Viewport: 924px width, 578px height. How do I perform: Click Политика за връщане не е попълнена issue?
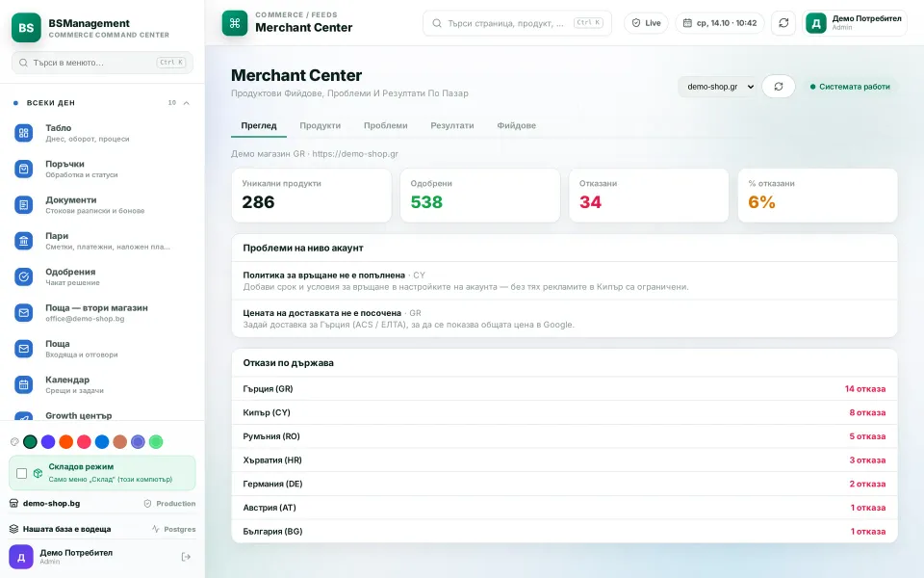565,280
